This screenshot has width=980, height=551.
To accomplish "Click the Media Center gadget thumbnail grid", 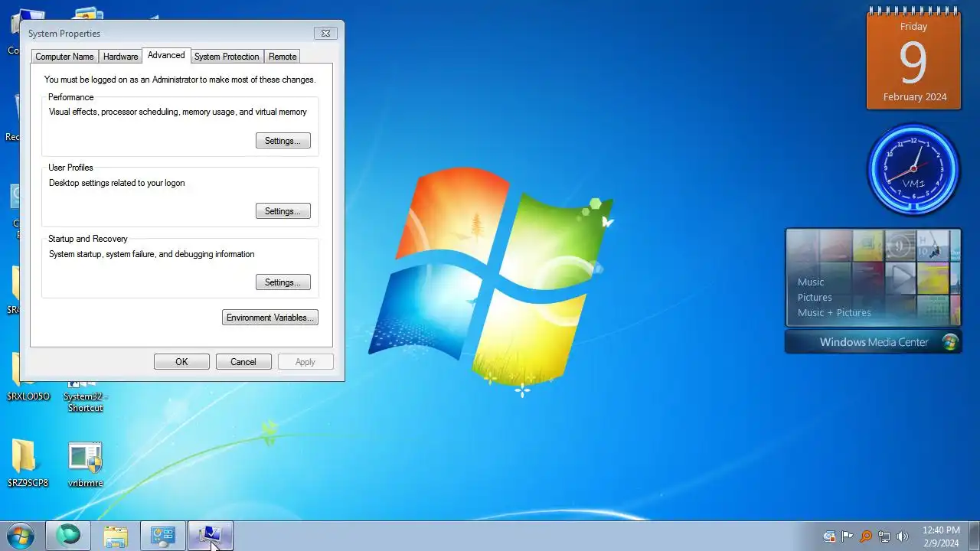I will [x=874, y=278].
